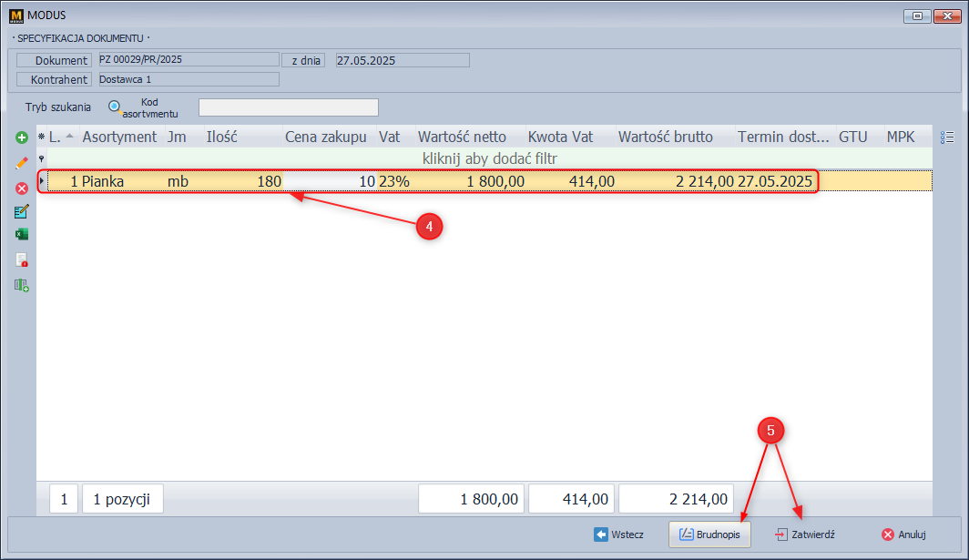Click the Wstecz button

coord(619,535)
